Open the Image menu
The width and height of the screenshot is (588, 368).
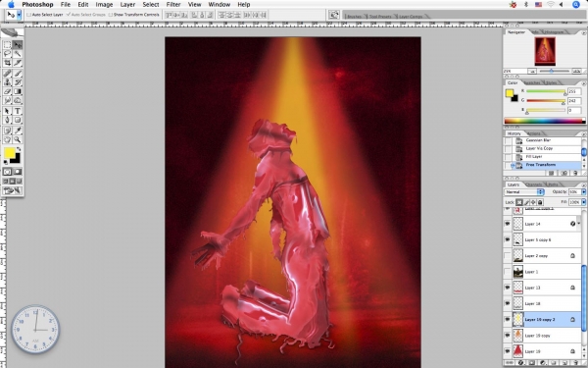click(x=104, y=5)
